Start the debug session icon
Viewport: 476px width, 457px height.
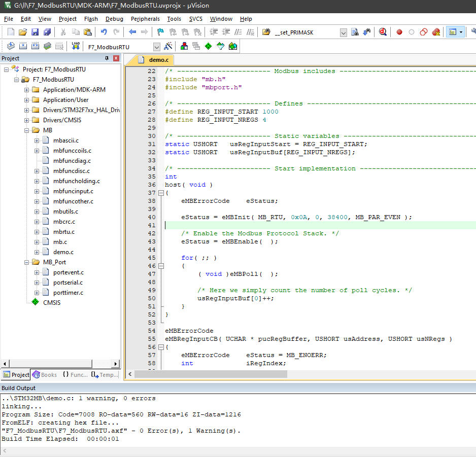coord(383,32)
